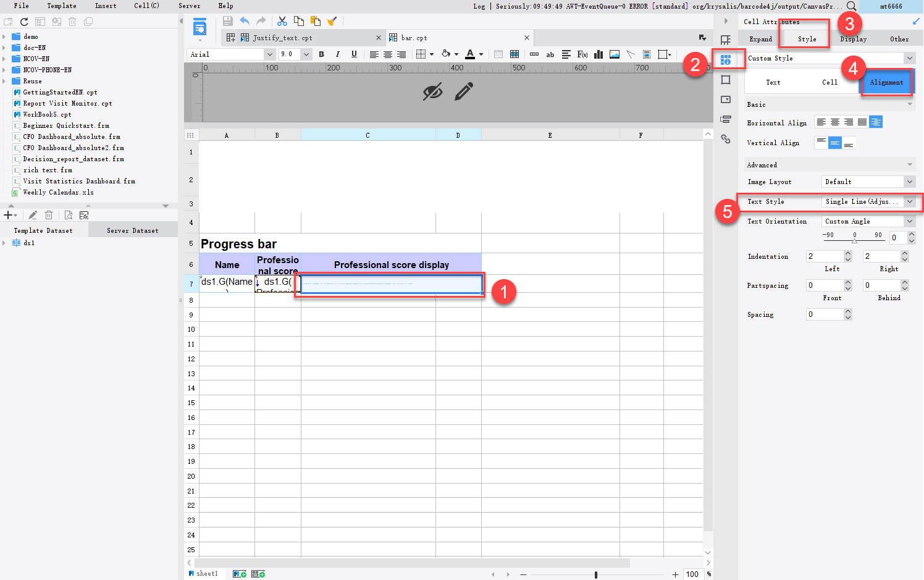This screenshot has width=924, height=580.
Task: Toggle bold formatting
Action: pyautogui.click(x=321, y=54)
